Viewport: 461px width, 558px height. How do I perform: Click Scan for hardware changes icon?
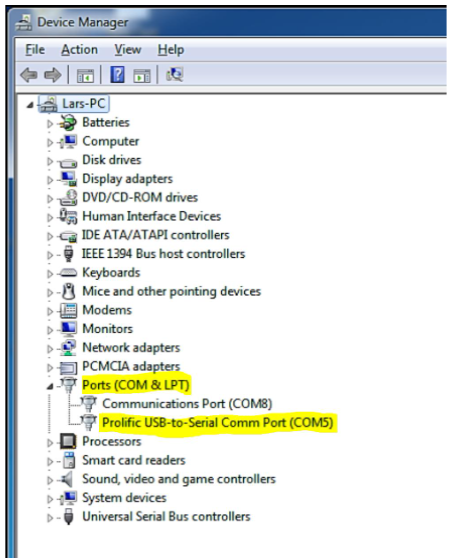coord(174,75)
